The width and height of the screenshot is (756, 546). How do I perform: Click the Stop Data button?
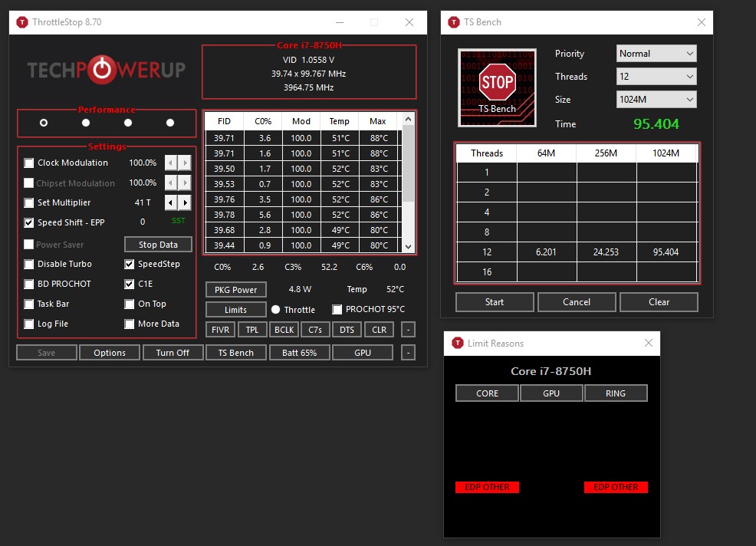(x=158, y=245)
